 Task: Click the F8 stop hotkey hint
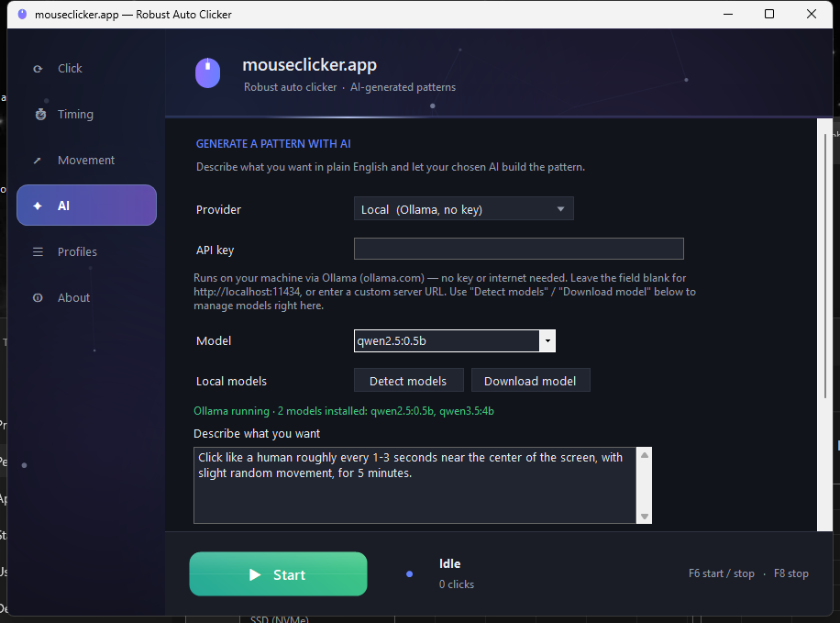coord(790,573)
